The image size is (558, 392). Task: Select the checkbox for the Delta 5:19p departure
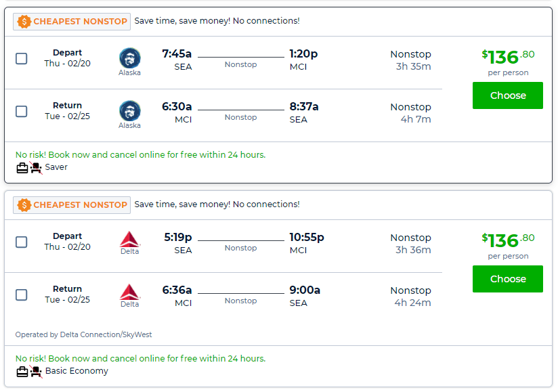(x=21, y=242)
